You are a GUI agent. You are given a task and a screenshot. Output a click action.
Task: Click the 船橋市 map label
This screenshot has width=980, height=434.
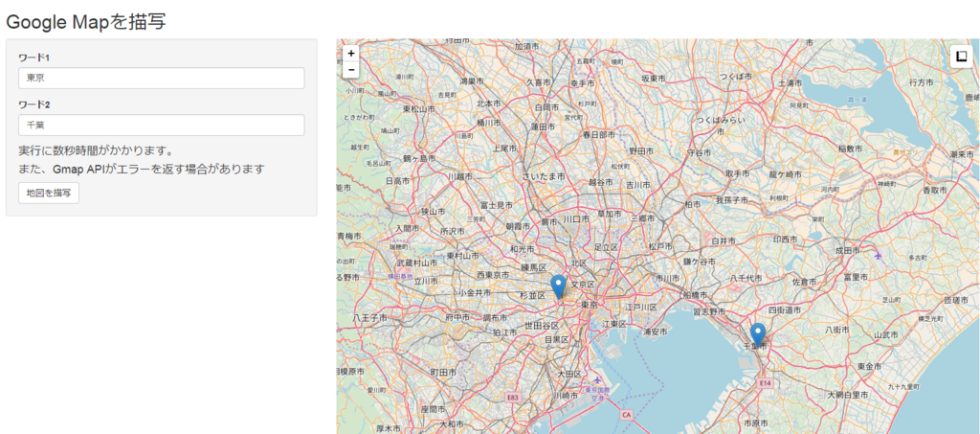696,294
